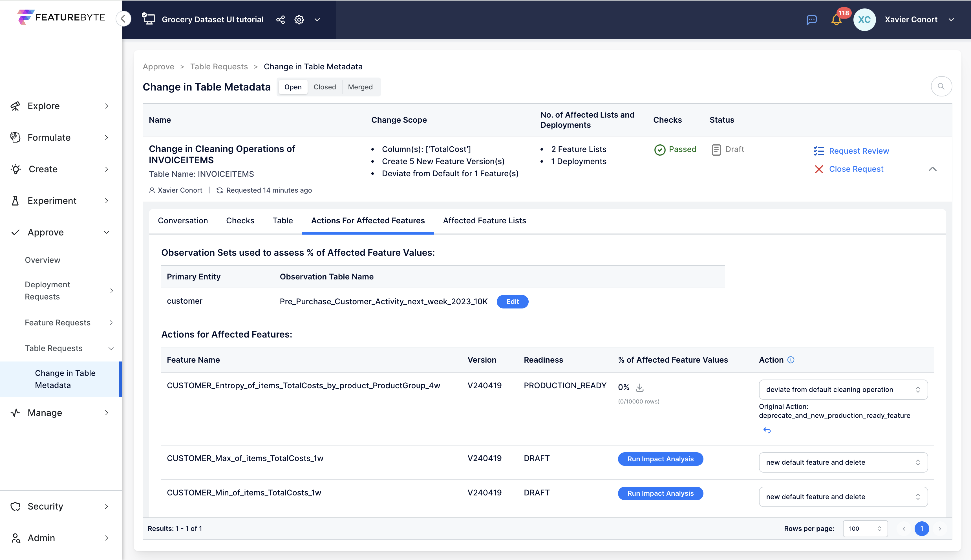The image size is (971, 560).
Task: Click the Security shield icon
Action: click(16, 506)
